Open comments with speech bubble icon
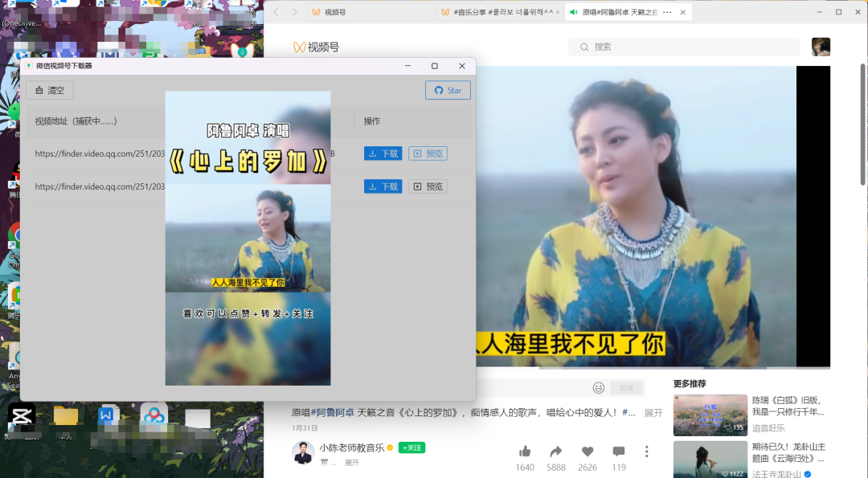868x478 pixels. point(619,451)
